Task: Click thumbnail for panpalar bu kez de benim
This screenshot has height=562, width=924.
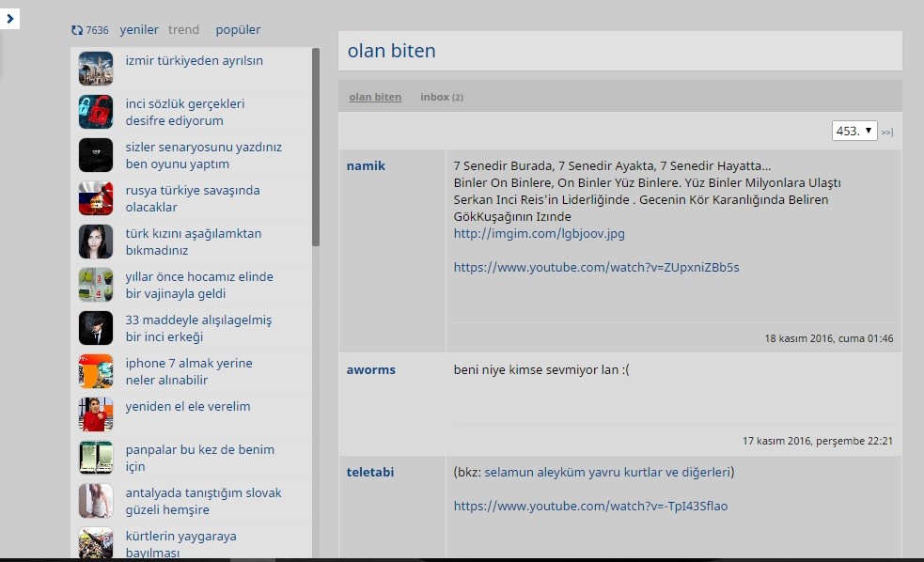Action: click(x=96, y=458)
